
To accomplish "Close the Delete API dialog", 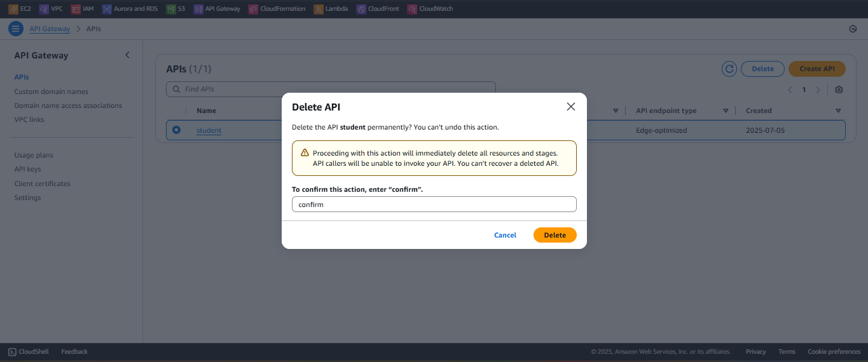I will 571,107.
